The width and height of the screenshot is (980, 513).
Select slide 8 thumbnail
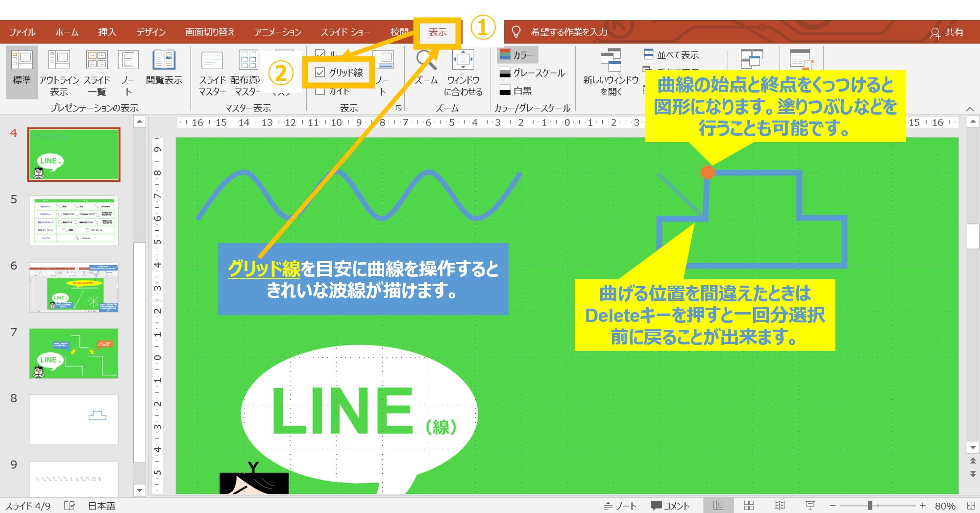pos(73,420)
